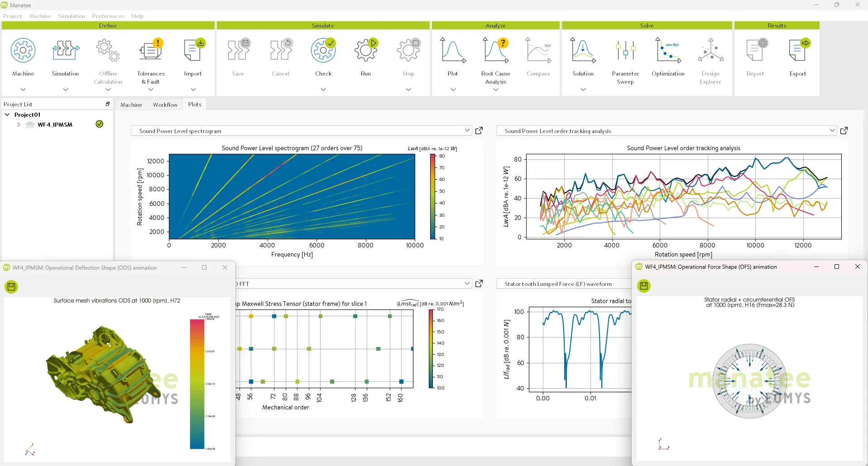Close the OFS animation window
The width and height of the screenshot is (868, 466).
click(x=857, y=267)
